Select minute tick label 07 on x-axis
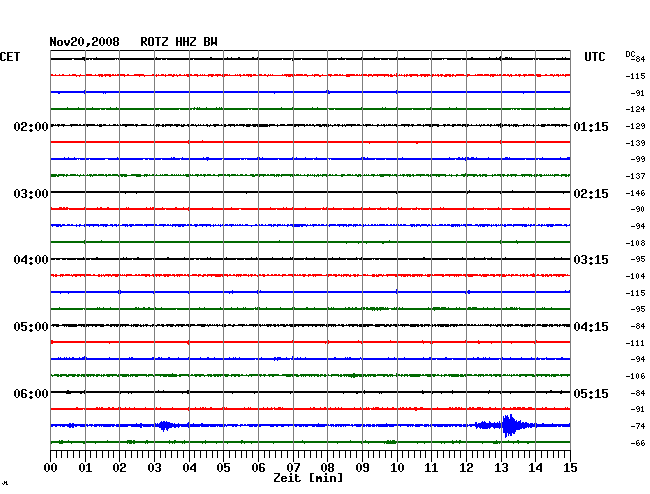The height and width of the screenshot is (494, 650). 293,468
